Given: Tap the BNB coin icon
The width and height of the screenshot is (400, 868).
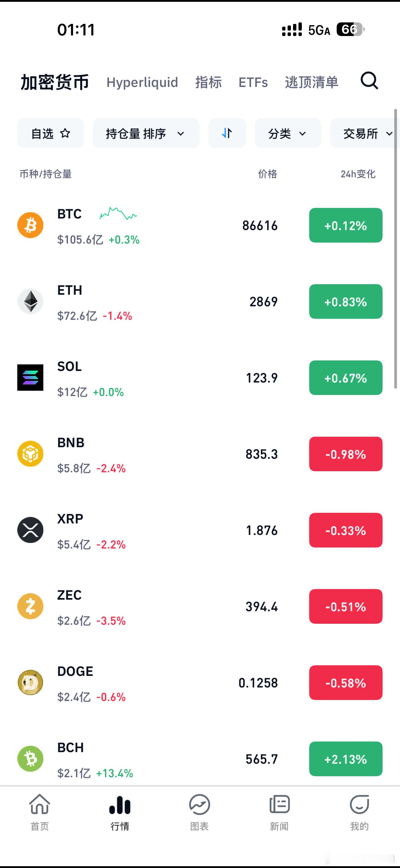Looking at the screenshot, I should (x=30, y=454).
